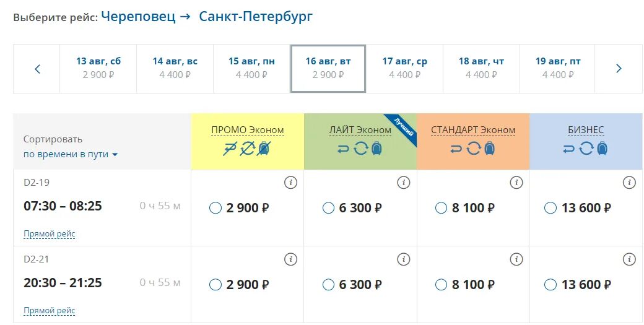Expand direct flight details for D2-19
The image size is (644, 325).
click(x=50, y=234)
